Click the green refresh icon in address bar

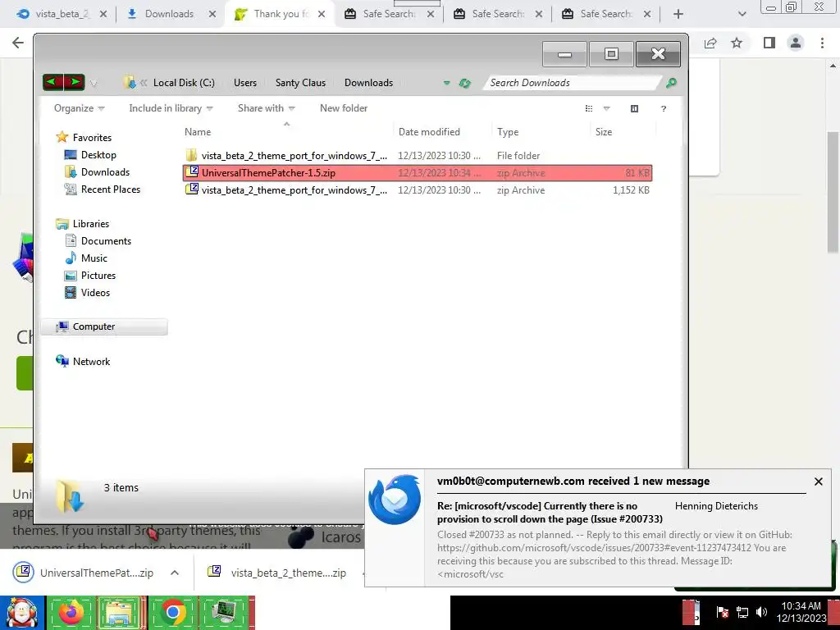[464, 83]
